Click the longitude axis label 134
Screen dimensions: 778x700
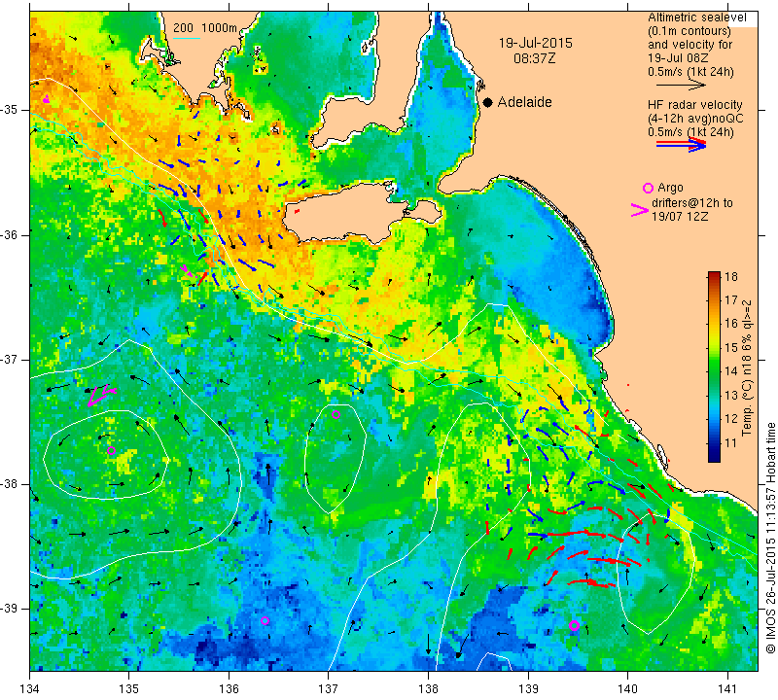tap(30, 688)
